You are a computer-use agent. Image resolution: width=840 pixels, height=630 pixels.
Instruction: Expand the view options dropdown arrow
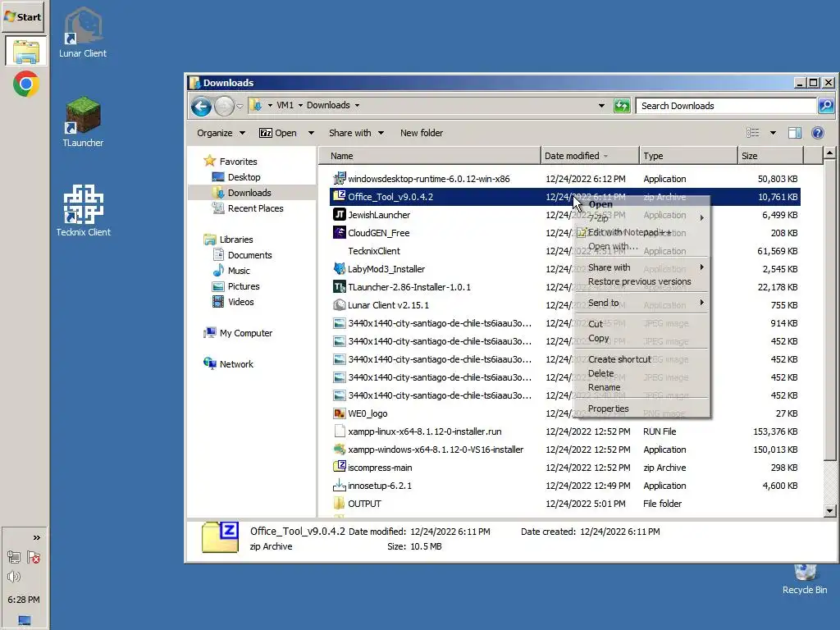(x=773, y=133)
